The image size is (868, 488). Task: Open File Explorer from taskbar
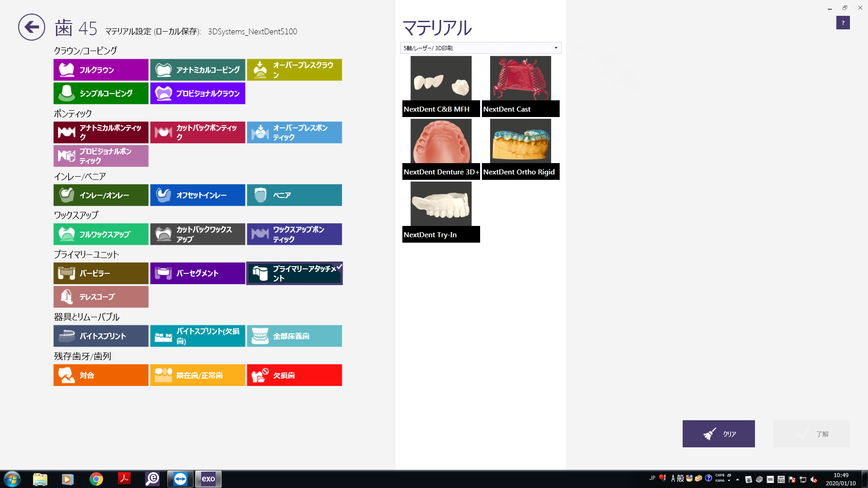coord(40,479)
